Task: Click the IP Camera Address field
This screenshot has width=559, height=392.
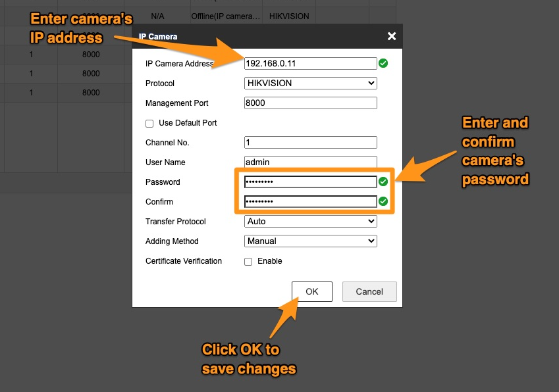Action: [310, 64]
